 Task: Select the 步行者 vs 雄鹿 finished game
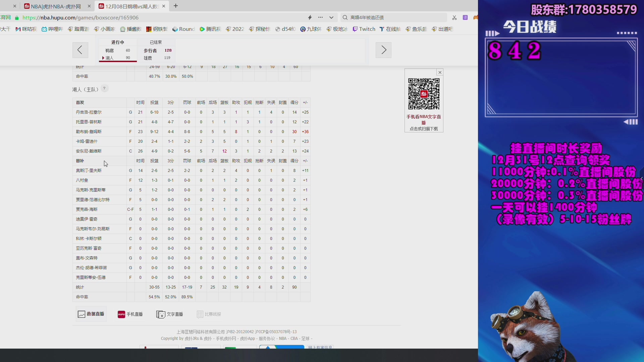pos(156,54)
